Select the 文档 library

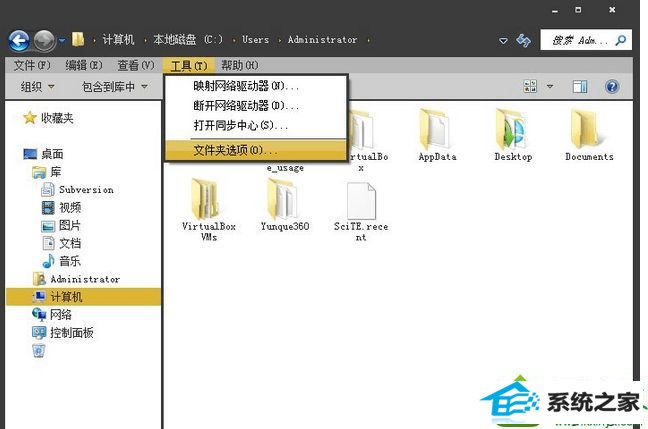(70, 243)
